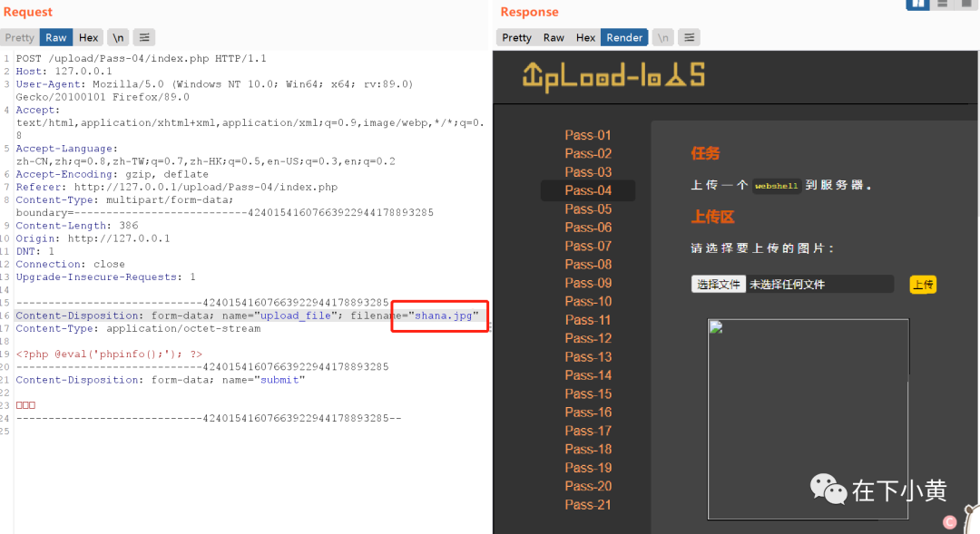Open the Request panel options menu icon
Viewport: 980px width, 534px height.
(144, 37)
